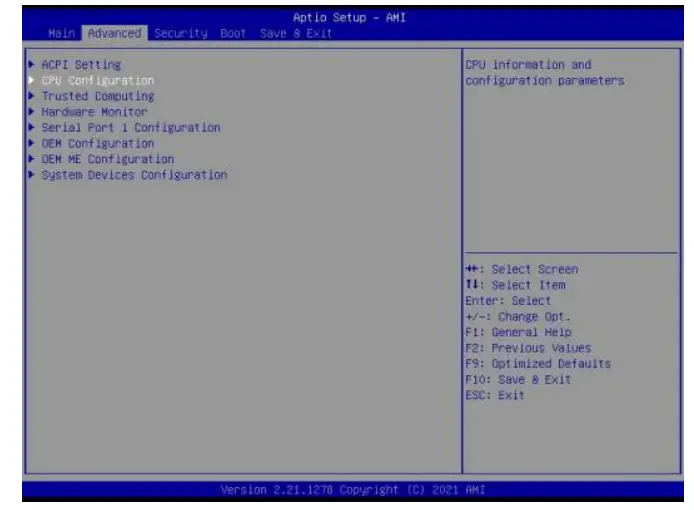
Task: Open Serial Port 1 Configuration
Action: [131, 128]
